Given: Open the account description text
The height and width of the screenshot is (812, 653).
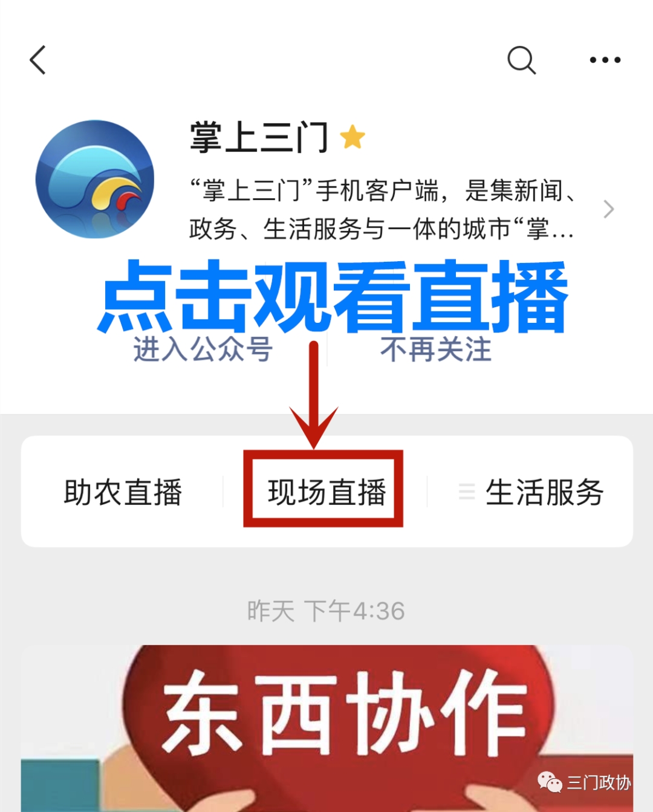Looking at the screenshot, I should [382, 209].
